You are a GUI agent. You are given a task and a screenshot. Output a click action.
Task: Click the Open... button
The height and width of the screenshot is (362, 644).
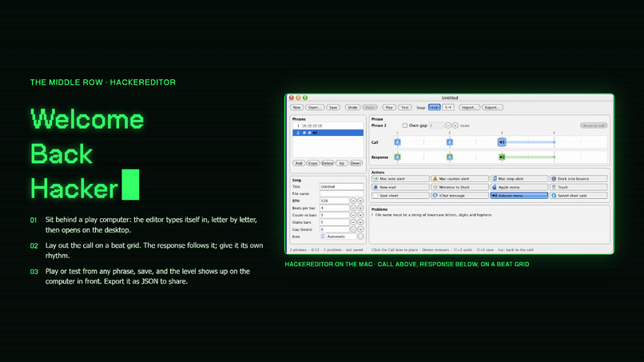coord(315,107)
